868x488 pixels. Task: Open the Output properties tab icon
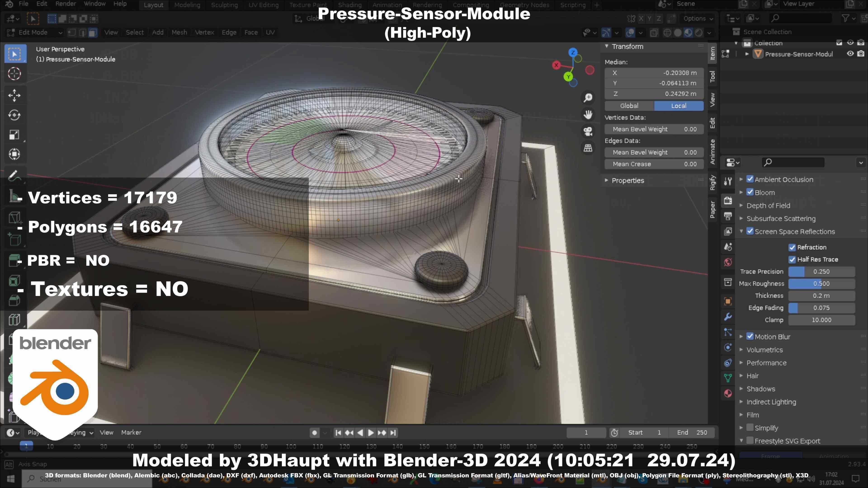(x=728, y=216)
